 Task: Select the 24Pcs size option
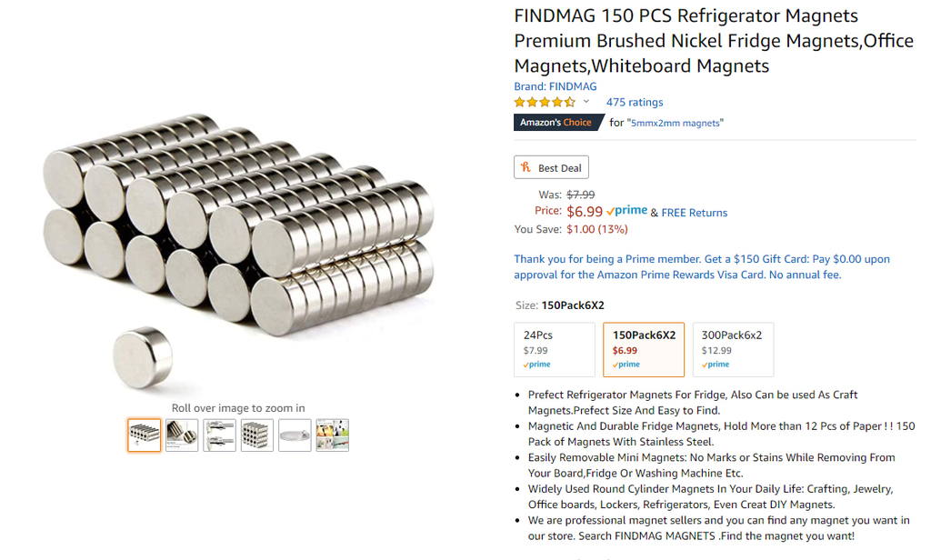[x=554, y=349]
